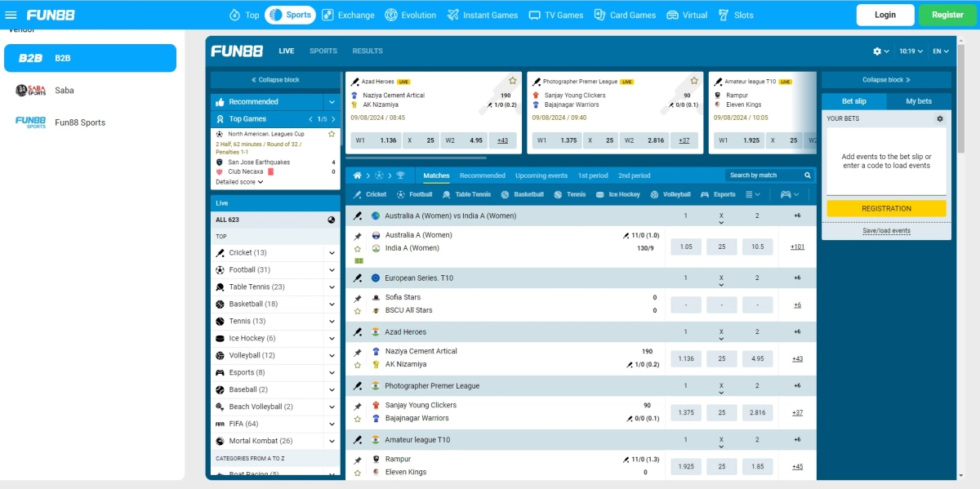The height and width of the screenshot is (489, 980).
Task: Open the settings gear dropdown in the sportsbook header
Action: pyautogui.click(x=881, y=51)
